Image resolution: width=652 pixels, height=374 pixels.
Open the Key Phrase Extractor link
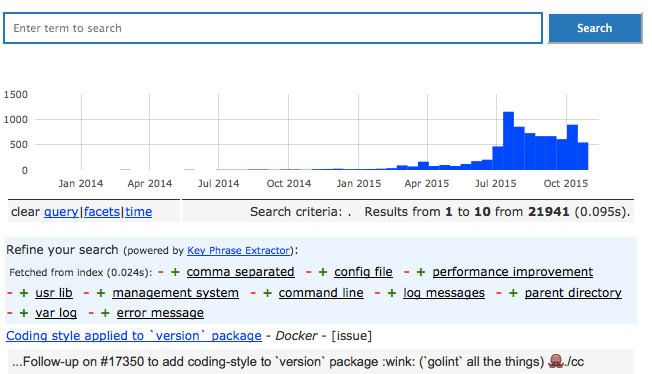239,250
